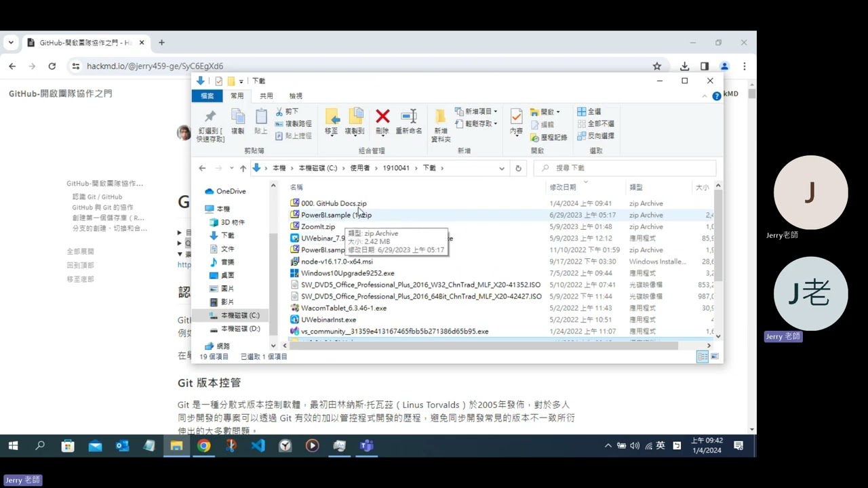This screenshot has height=488, width=868.
Task: Click 回到頂部 link in HackMD sidebar
Action: click(x=80, y=265)
